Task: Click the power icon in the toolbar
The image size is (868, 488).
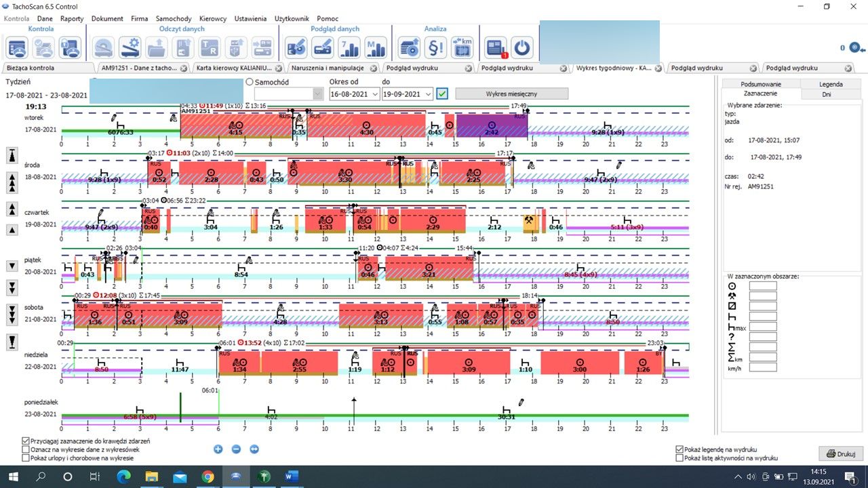Action: pos(521,47)
